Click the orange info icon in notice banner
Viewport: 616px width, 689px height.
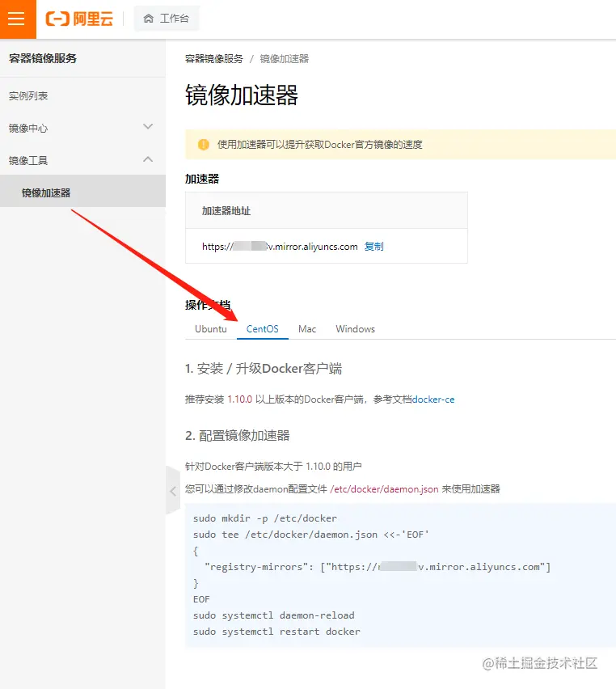[x=204, y=144]
